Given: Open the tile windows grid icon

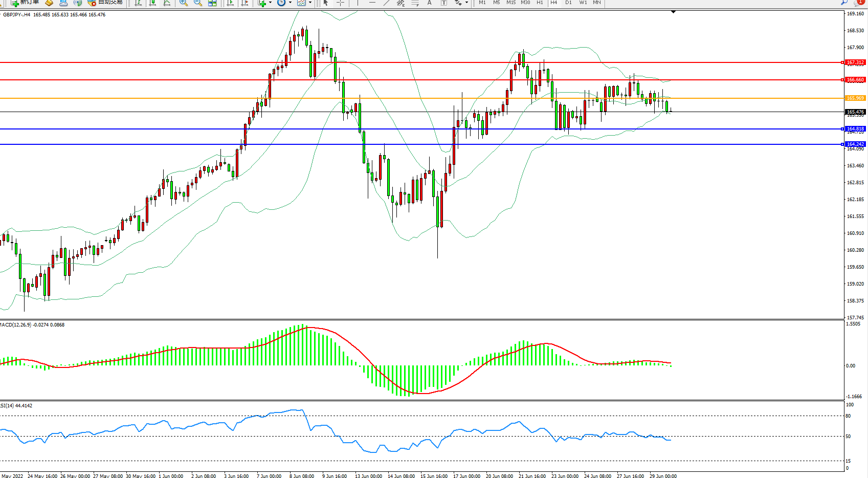Looking at the screenshot, I should [212, 3].
